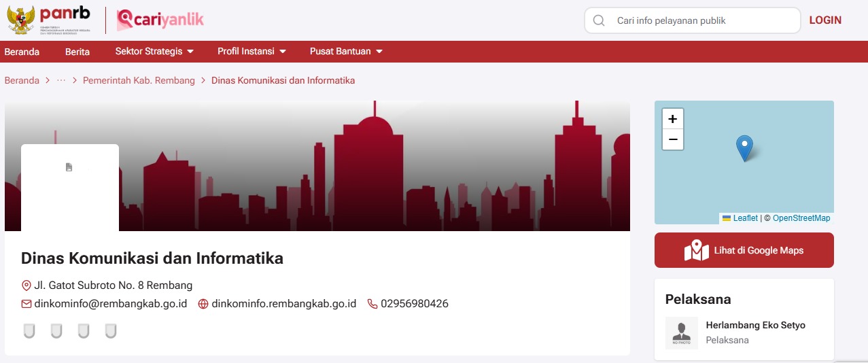Open the dinkominfo.rembangkab.go.id website link
This screenshot has width=868, height=363.
[x=283, y=304]
